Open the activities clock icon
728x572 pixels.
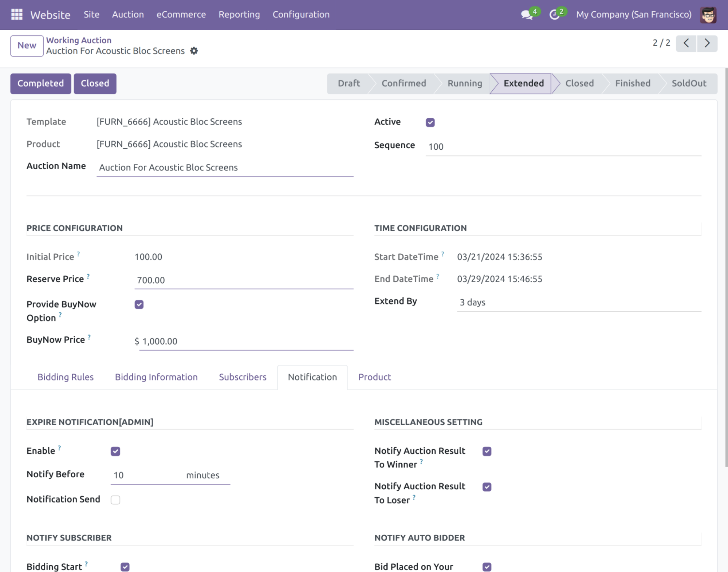click(x=554, y=15)
